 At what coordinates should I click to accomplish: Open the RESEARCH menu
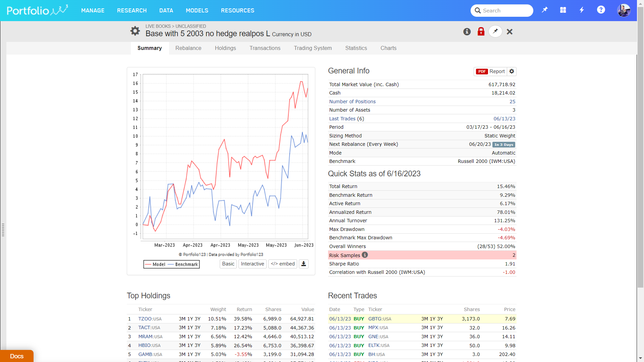coord(132,10)
